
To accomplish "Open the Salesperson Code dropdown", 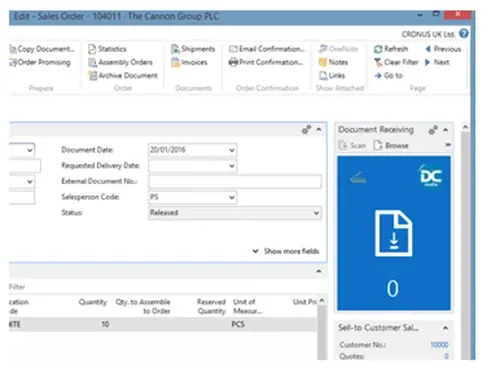I will click(x=232, y=197).
